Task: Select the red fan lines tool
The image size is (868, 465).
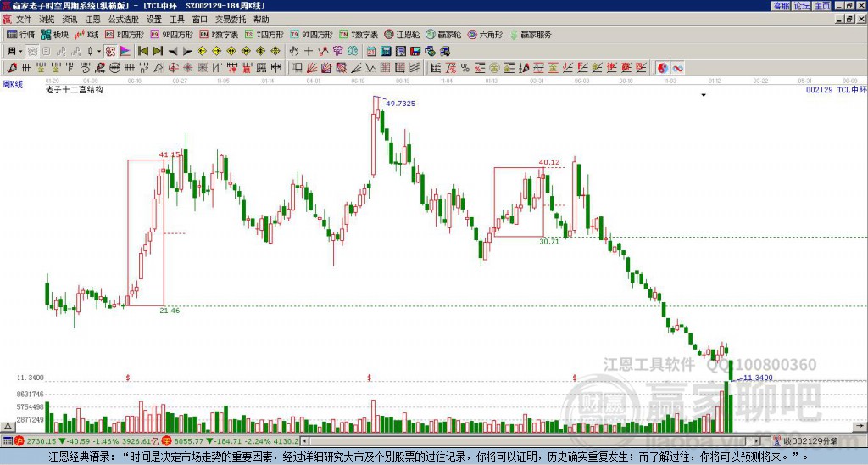Action: [x=312, y=68]
